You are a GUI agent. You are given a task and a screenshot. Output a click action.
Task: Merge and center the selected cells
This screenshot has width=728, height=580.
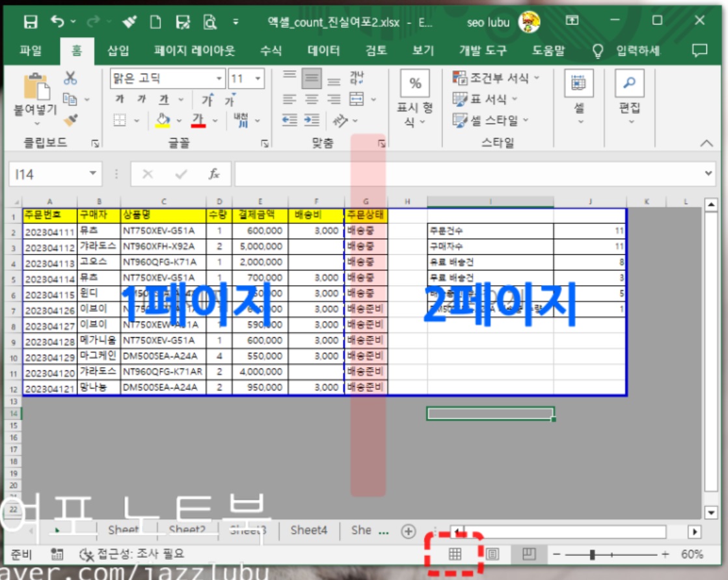click(x=357, y=99)
